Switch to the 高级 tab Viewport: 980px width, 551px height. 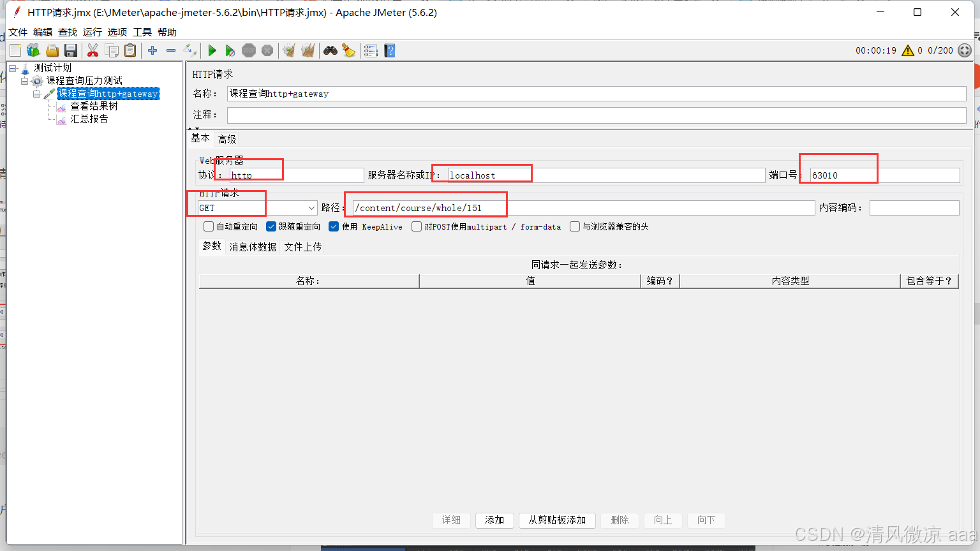(227, 139)
